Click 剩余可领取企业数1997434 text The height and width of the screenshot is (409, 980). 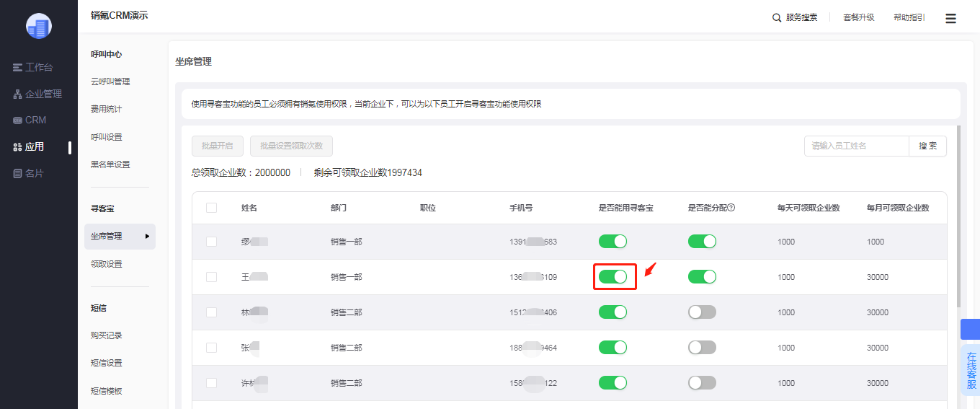pyautogui.click(x=368, y=172)
